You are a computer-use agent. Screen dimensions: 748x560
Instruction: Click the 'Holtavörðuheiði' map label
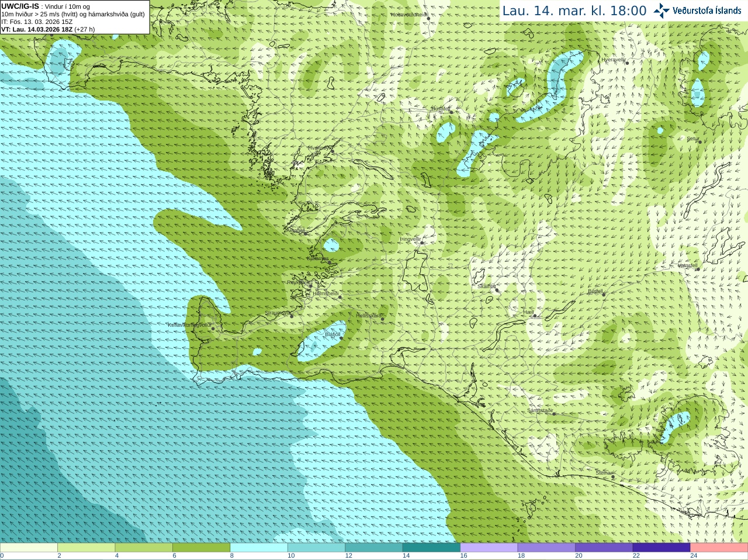point(410,15)
